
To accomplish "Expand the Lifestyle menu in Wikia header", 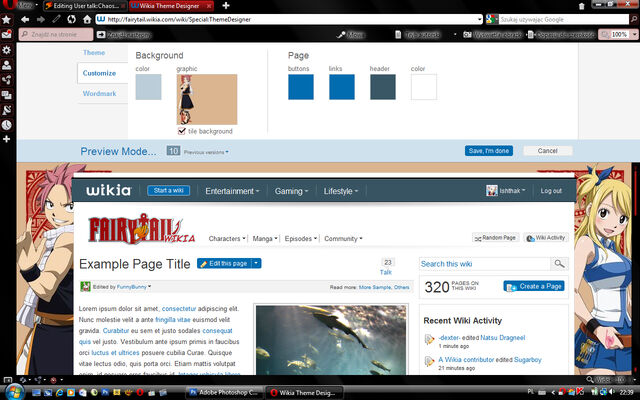I will coord(340,191).
